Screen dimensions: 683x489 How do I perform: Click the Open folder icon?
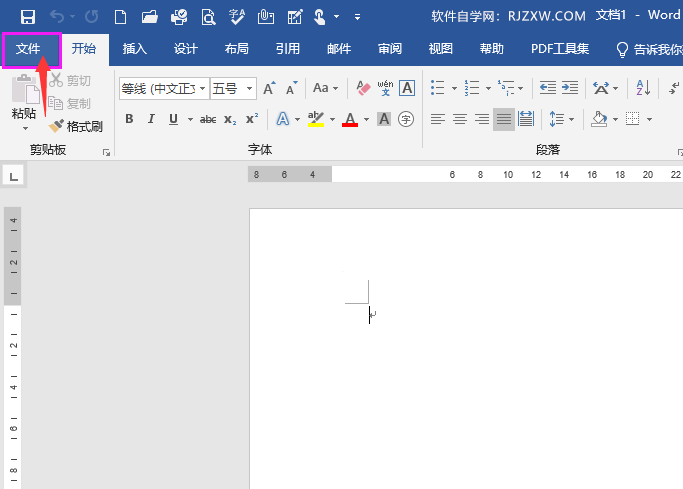pos(149,17)
